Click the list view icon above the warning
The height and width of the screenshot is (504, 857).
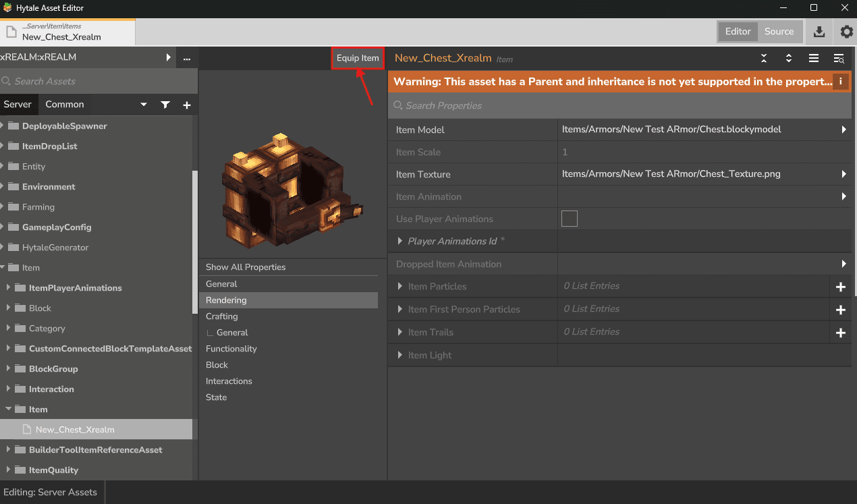(x=814, y=59)
